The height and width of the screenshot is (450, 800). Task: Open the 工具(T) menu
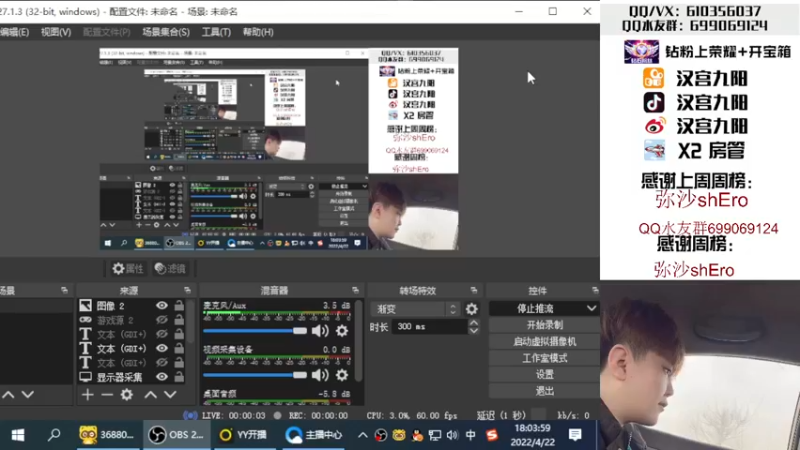click(x=216, y=32)
